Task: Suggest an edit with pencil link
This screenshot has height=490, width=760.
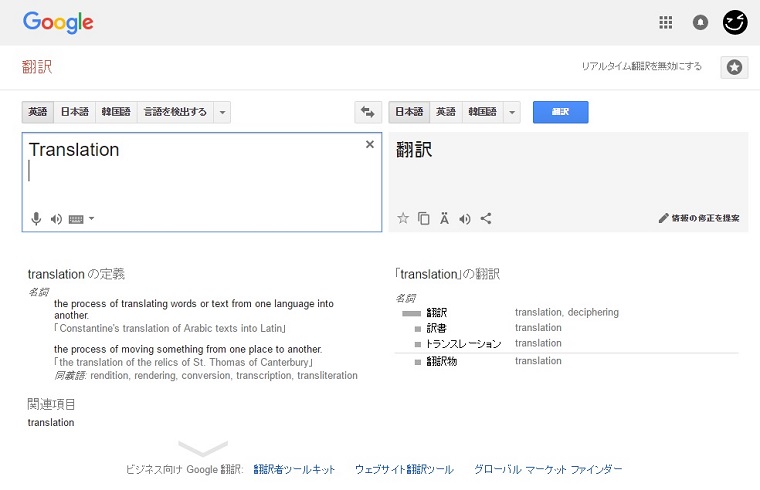Action: pyautogui.click(x=699, y=218)
